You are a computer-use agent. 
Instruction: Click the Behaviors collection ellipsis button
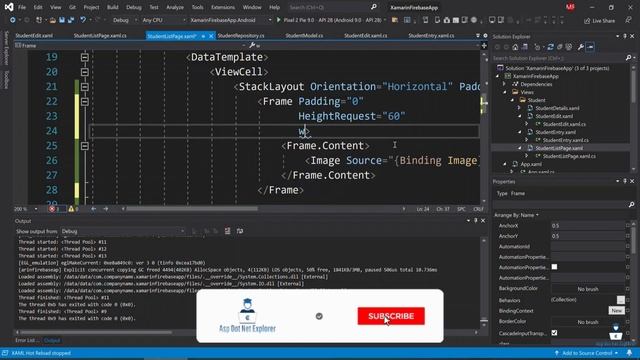[x=621, y=300]
